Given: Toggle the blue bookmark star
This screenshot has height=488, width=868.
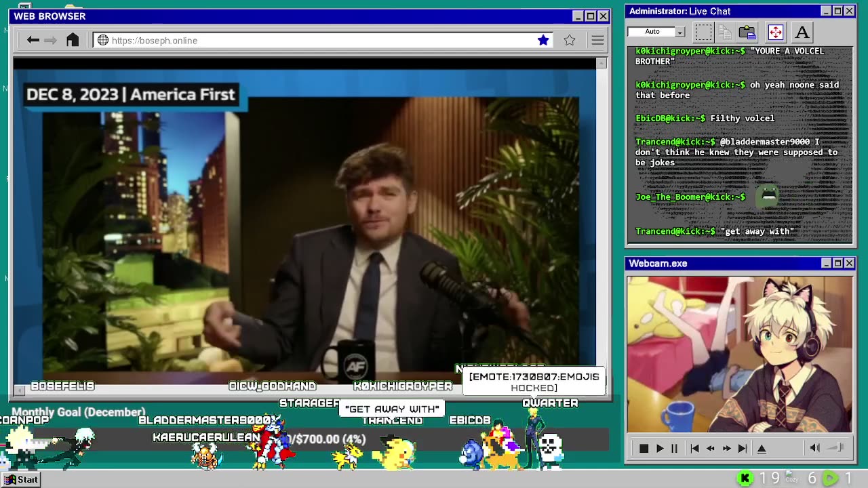Looking at the screenshot, I should 543,41.
